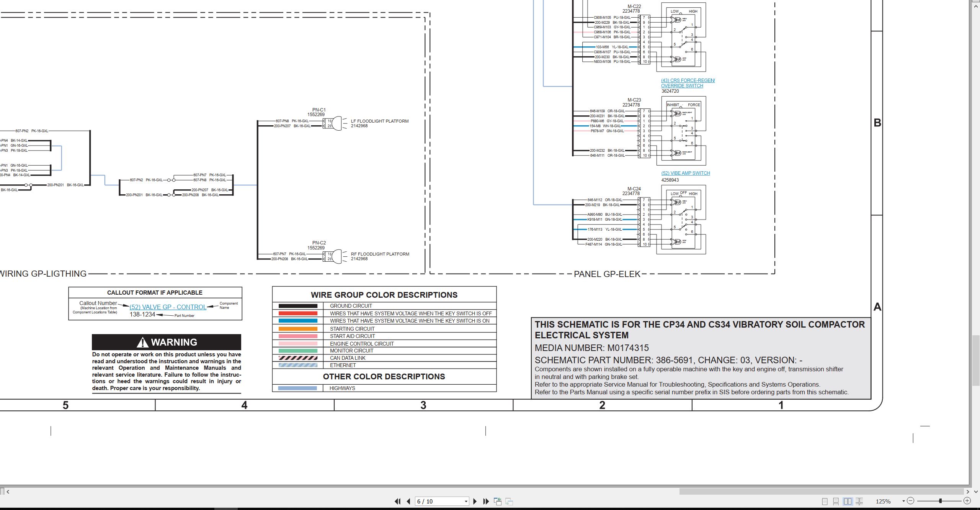Click the HIGHWAYS legend text
This screenshot has width=980, height=510.
[342, 388]
